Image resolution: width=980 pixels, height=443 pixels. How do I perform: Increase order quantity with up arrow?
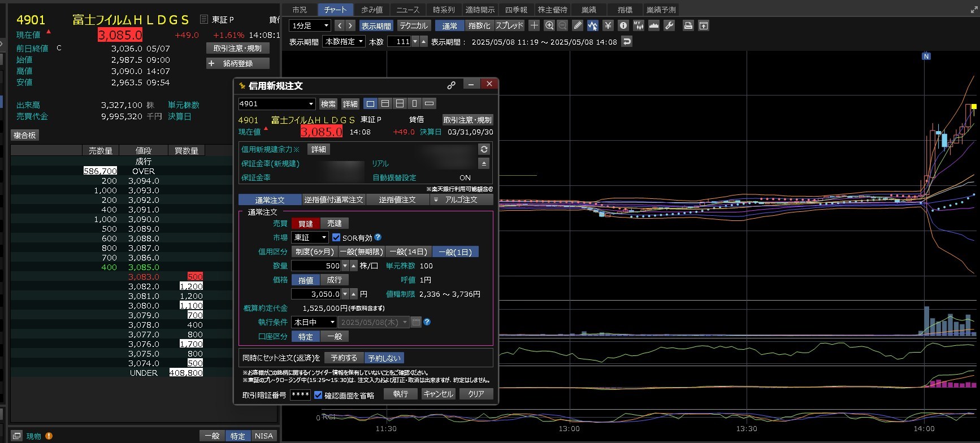pyautogui.click(x=354, y=266)
